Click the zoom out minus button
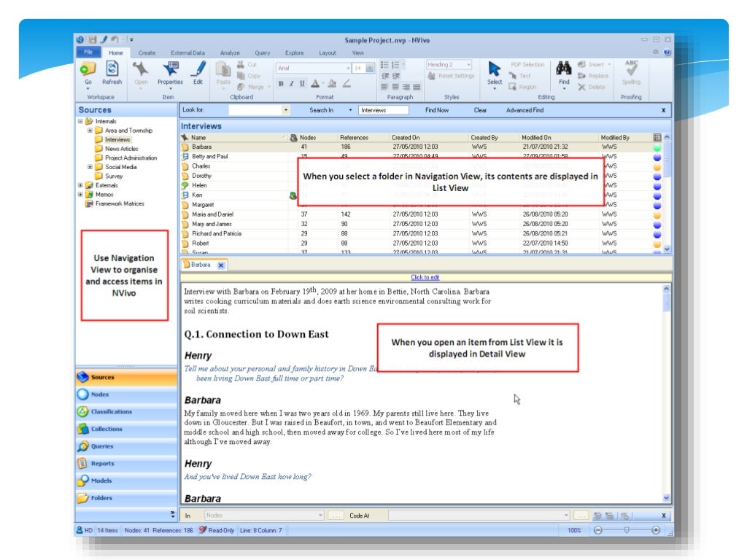747x560 pixels. point(598,530)
